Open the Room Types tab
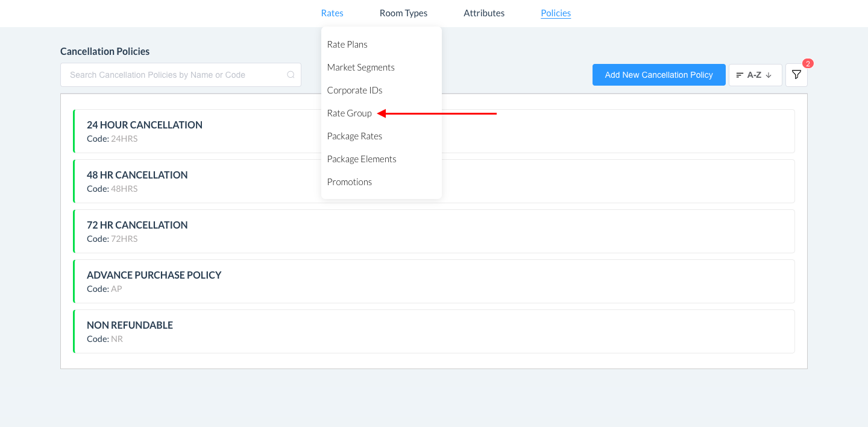 (403, 13)
